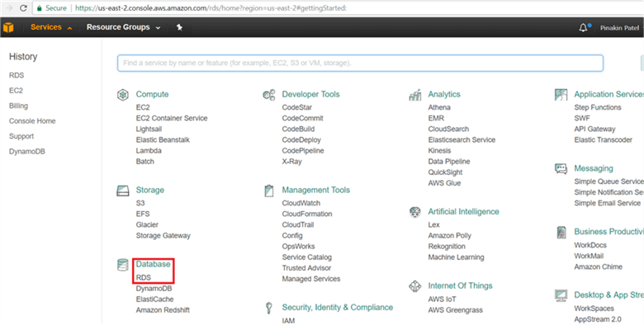Image resolution: width=644 pixels, height=325 pixels.
Task: Open Elastic Beanstalk service
Action: [x=163, y=140]
